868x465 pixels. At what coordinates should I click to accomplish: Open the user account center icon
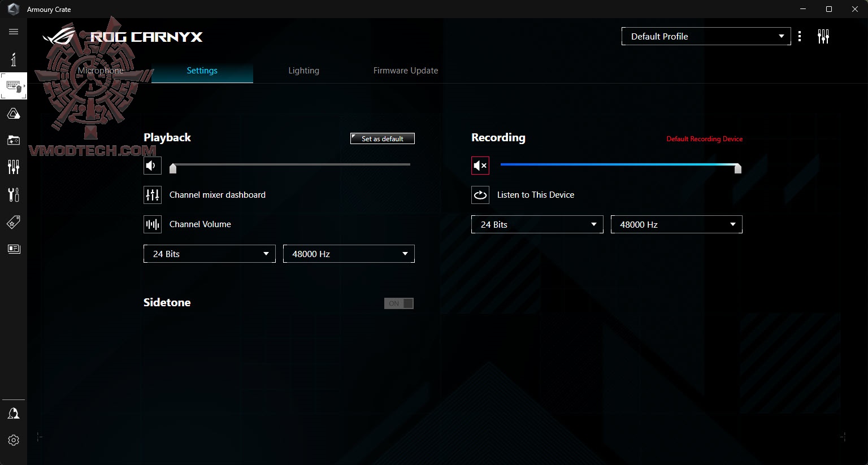[x=14, y=414]
